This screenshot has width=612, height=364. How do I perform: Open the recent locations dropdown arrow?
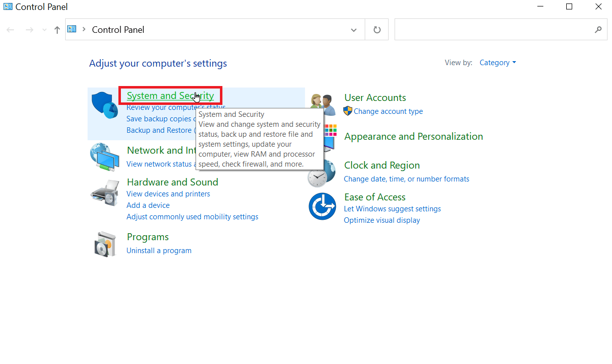point(45,30)
